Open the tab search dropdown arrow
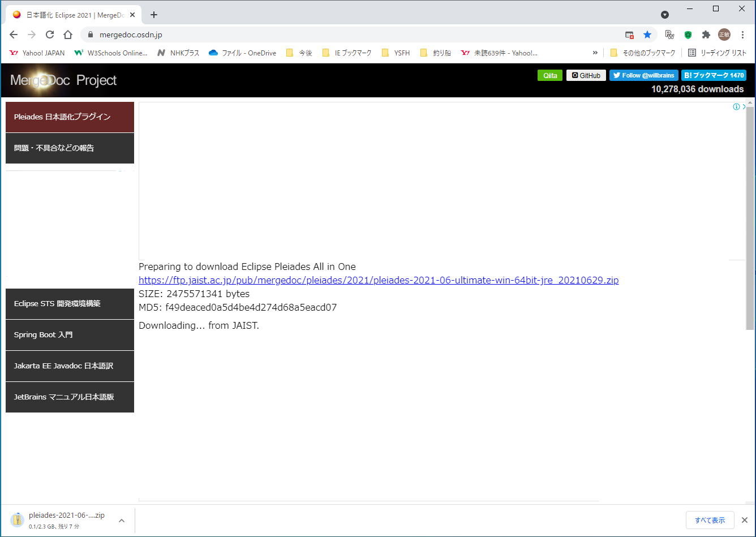Screen dimensions: 756x537 (665, 15)
